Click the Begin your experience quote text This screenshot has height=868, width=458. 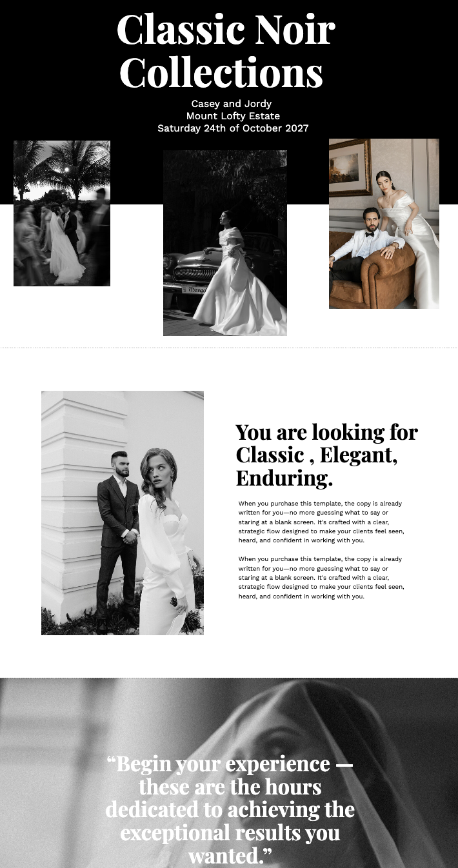230,809
